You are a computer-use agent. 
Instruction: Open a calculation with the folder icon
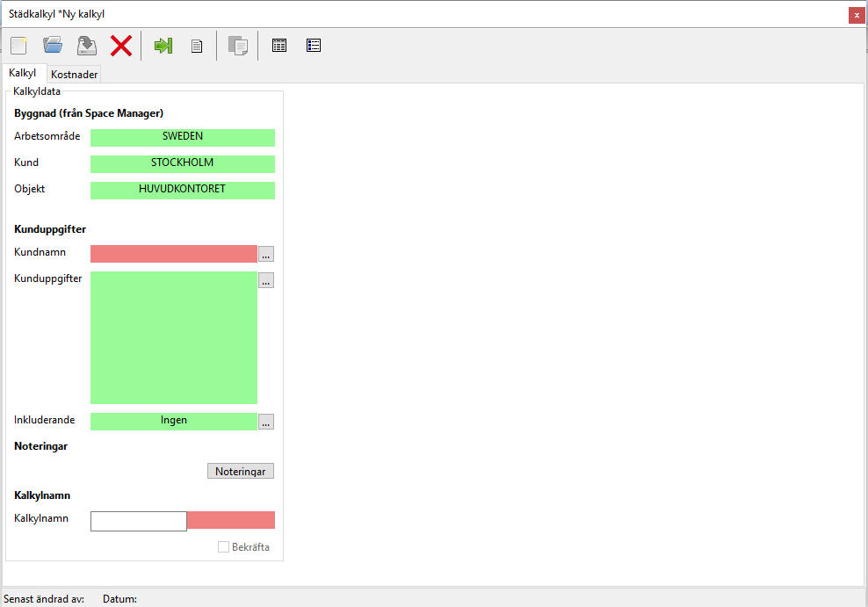point(53,46)
